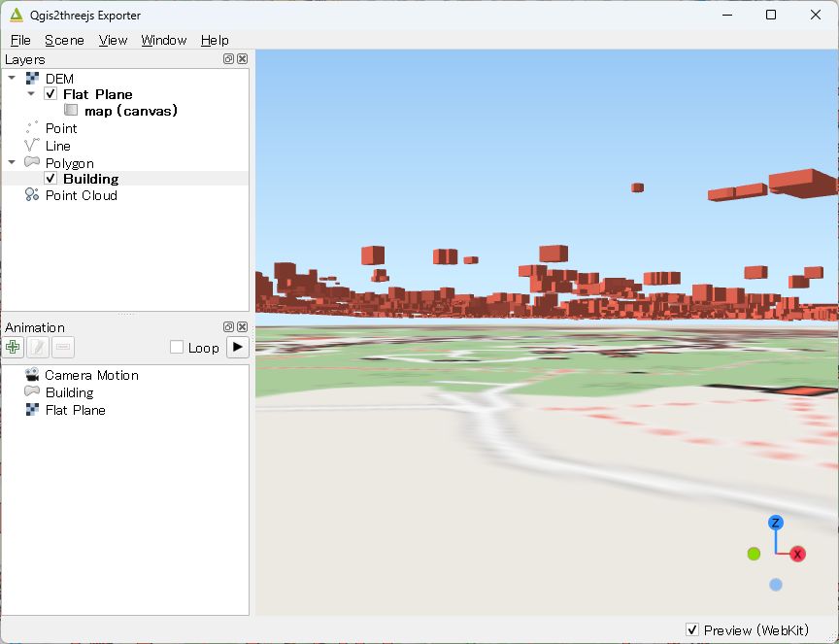This screenshot has height=644, width=839.
Task: Uncheck the Flat Plane layer checkbox
Action: pyautogui.click(x=50, y=93)
